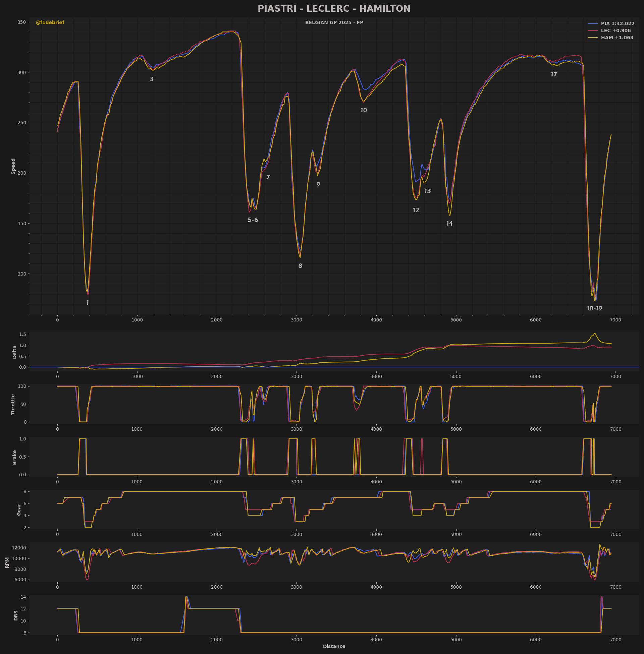Click the BELGIAN GP 2025 - FP subtitle
The width and height of the screenshot is (644, 654).
334,23
